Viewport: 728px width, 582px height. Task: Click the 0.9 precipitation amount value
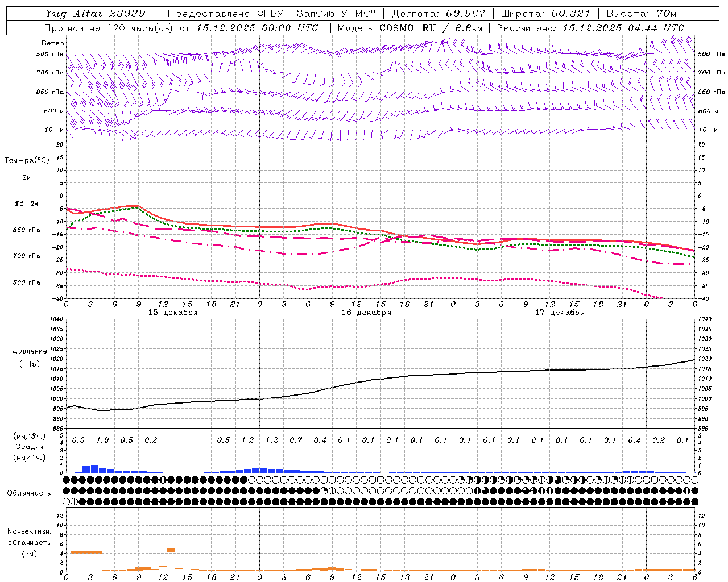click(x=78, y=440)
